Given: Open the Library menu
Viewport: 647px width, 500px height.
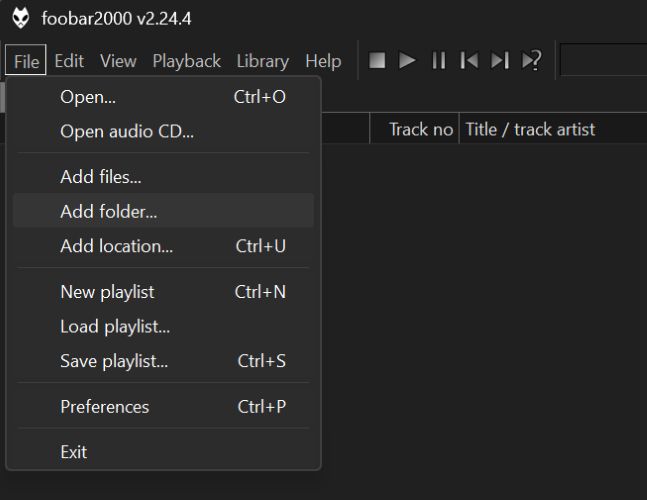Looking at the screenshot, I should pos(262,61).
